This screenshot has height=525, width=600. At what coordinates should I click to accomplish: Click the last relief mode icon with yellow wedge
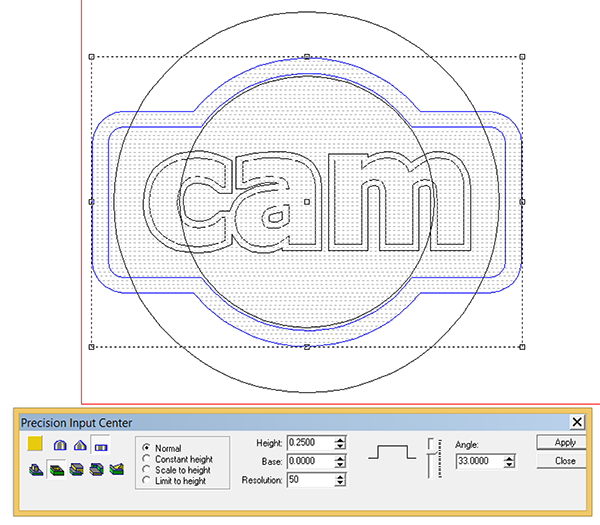117,469
